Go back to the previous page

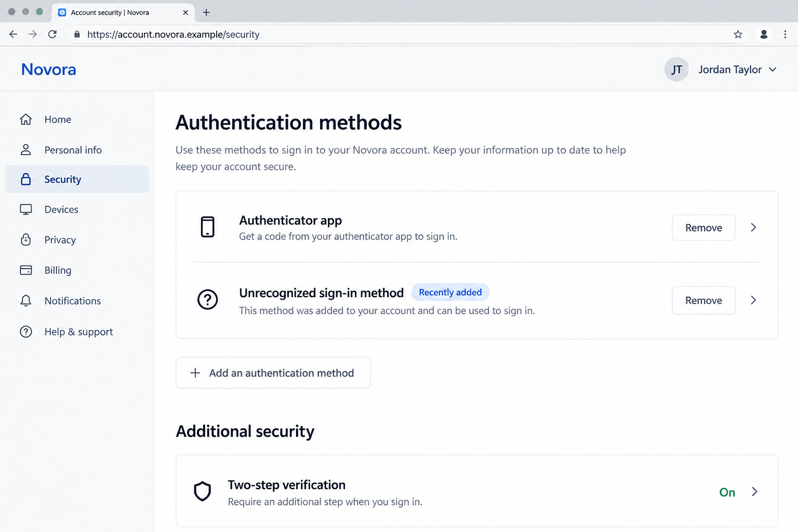tap(14, 34)
